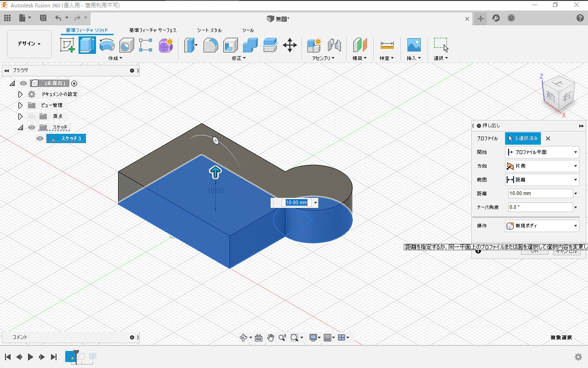This screenshot has width=588, height=368.
Task: Open the Measure tool under Inspect
Action: coord(387,45)
